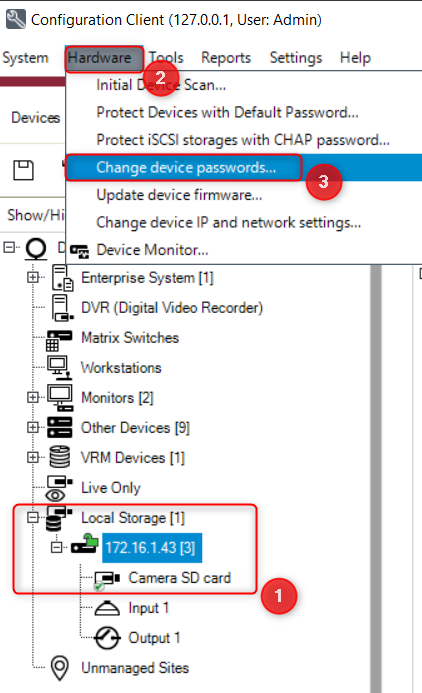Select the Unmanaged Sites location pin icon
This screenshot has width=422, height=693.
60,667
